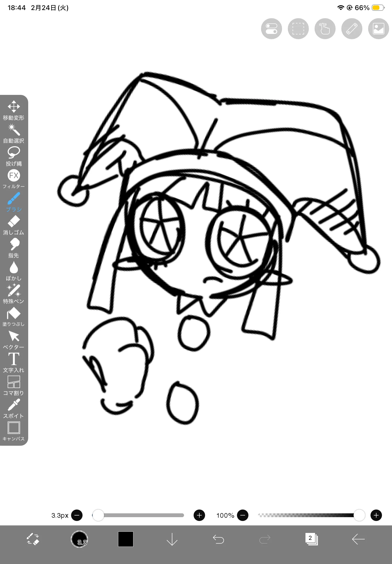
Task: Open the ruler tool at top
Action: point(351,29)
